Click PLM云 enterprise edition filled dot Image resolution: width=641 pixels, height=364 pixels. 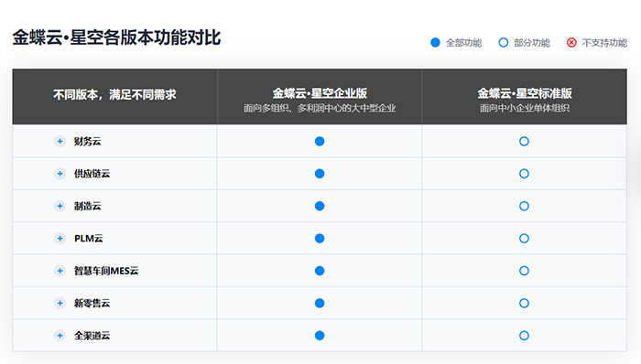[x=320, y=239]
